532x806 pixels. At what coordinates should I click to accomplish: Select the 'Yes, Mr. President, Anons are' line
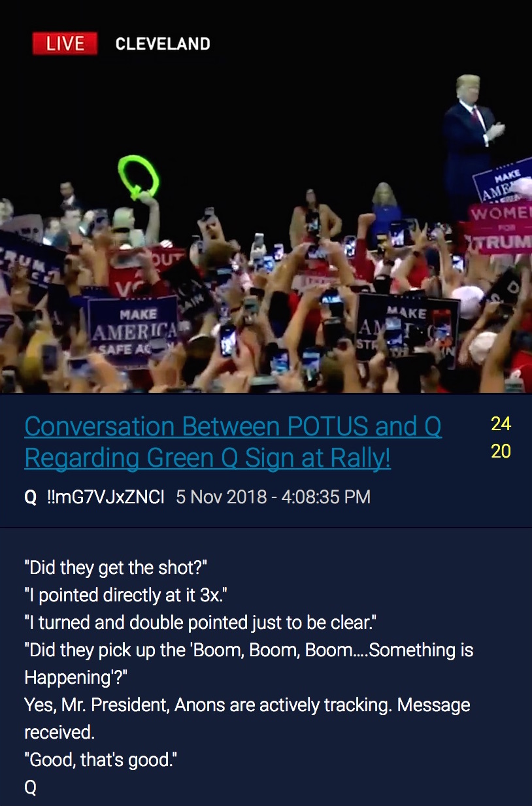tap(247, 718)
